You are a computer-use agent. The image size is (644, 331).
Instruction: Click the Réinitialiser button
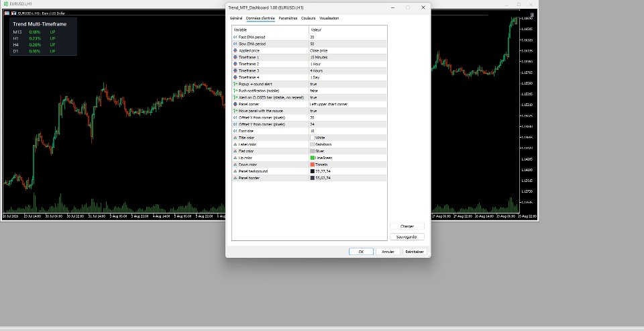click(x=415, y=252)
